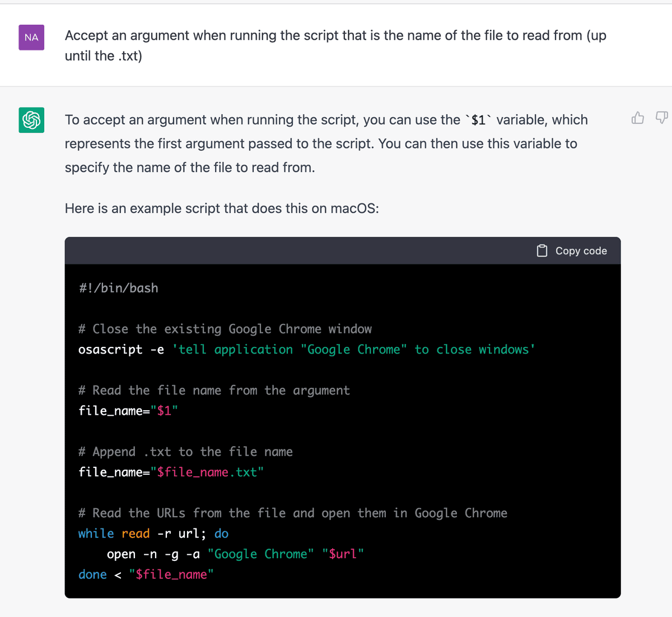Click the inline $1 code in the reply
672x617 pixels.
pyautogui.click(x=478, y=120)
